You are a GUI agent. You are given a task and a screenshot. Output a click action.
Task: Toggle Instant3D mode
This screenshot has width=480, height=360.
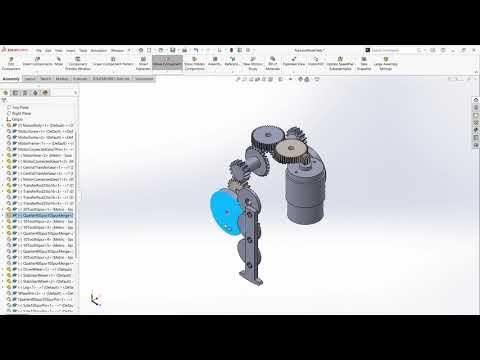315,62
